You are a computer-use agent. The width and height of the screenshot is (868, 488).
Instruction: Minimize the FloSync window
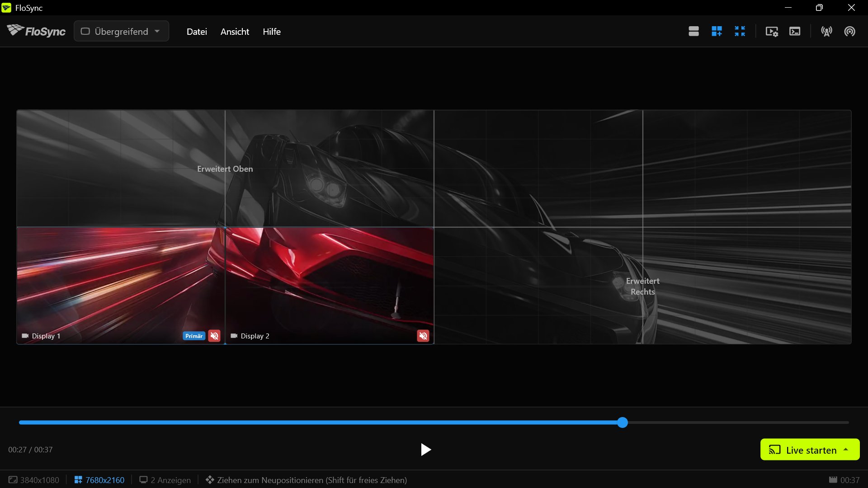click(x=788, y=8)
